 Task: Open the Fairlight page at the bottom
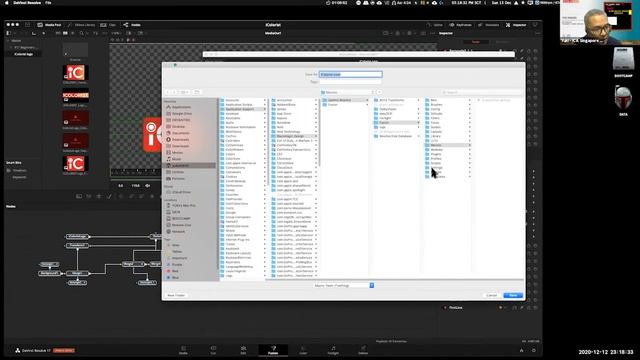(x=333, y=350)
